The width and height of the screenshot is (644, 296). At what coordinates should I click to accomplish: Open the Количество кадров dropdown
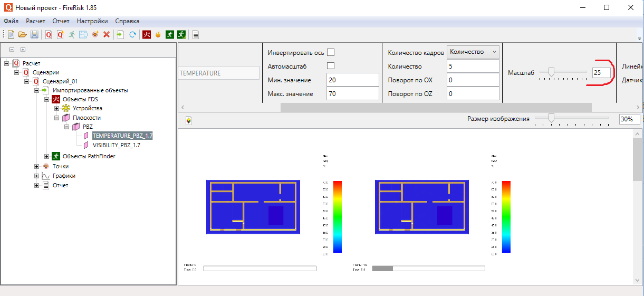473,52
